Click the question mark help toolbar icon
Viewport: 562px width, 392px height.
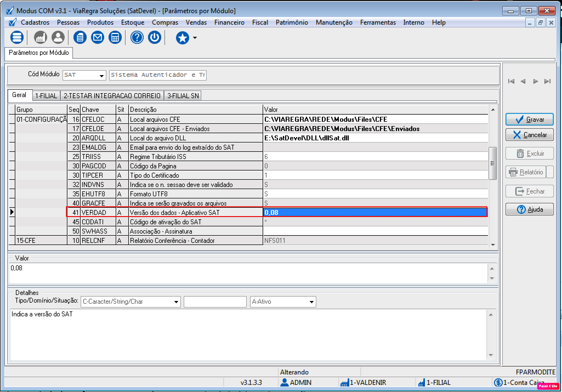point(137,37)
